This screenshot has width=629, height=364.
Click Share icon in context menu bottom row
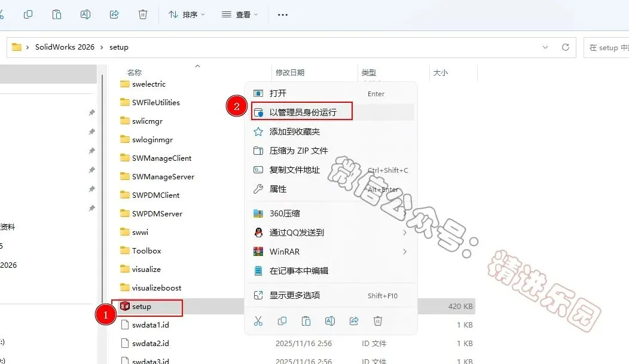[x=354, y=321]
